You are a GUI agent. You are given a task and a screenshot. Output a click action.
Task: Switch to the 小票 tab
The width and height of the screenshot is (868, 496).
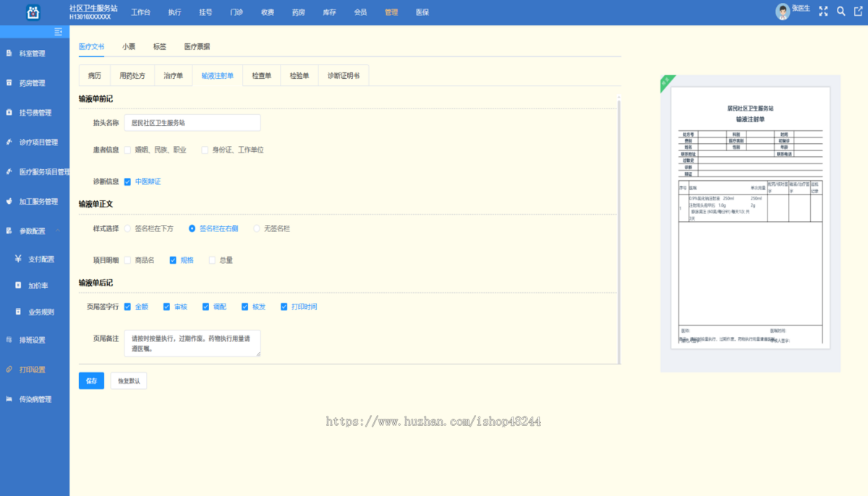tap(128, 46)
